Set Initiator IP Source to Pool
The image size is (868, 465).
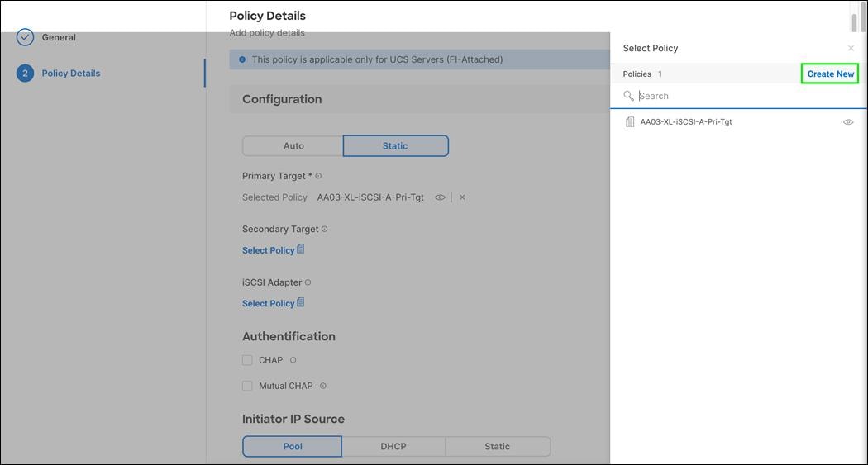pyautogui.click(x=293, y=446)
